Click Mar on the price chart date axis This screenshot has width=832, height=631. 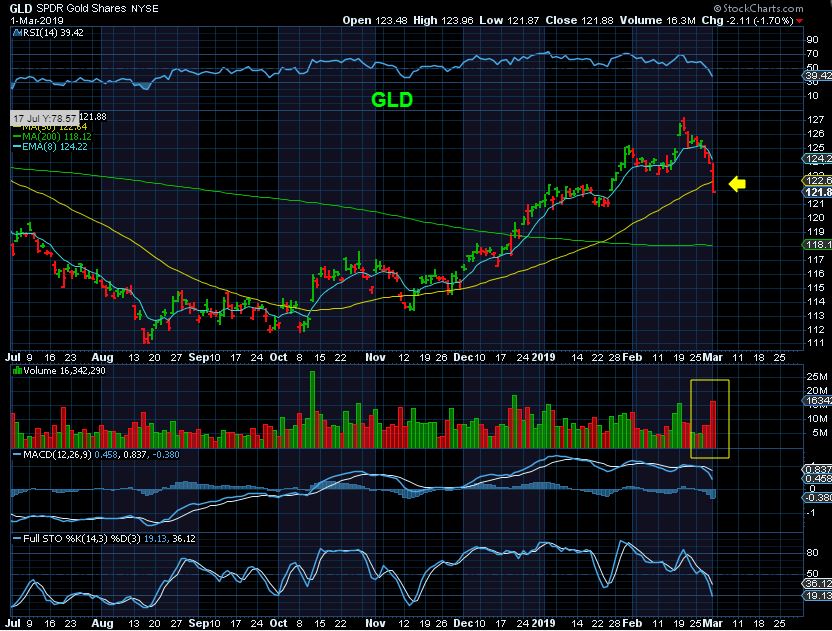712,357
